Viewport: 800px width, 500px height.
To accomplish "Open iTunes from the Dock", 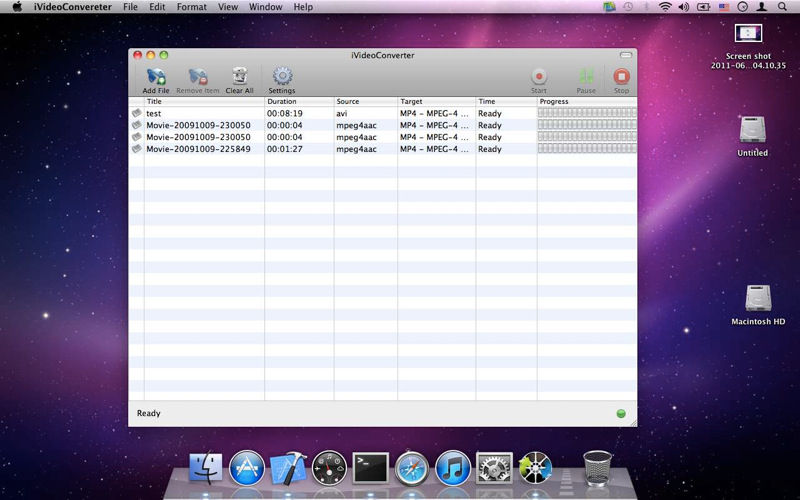I will click(453, 467).
